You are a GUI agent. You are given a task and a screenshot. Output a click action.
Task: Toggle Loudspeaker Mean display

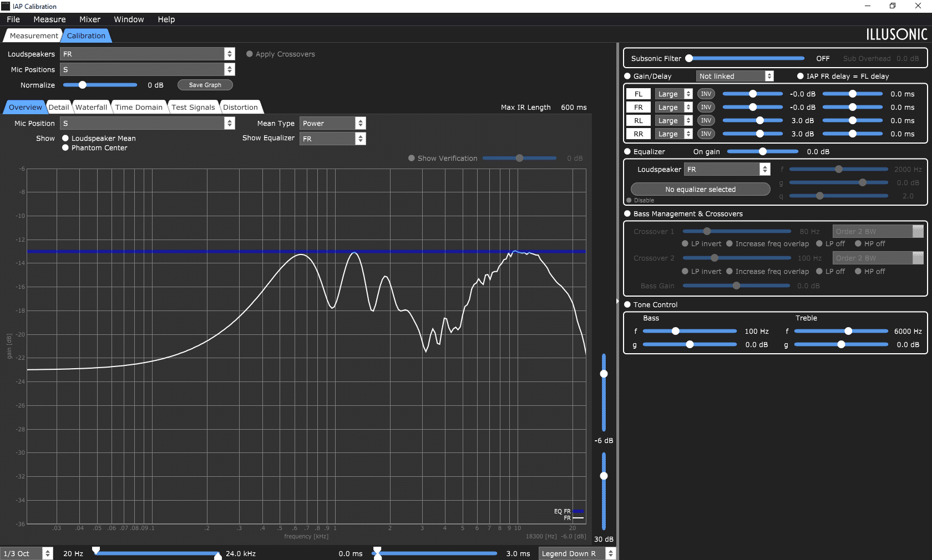65,138
